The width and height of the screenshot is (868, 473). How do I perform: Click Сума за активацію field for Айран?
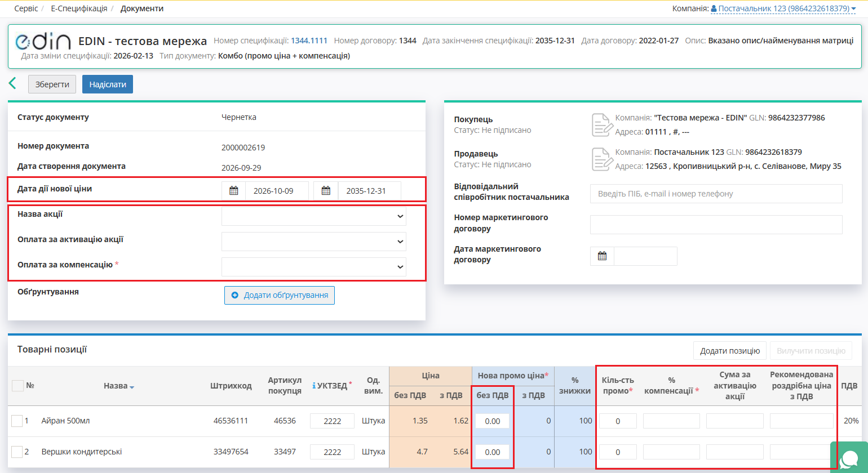pos(735,421)
